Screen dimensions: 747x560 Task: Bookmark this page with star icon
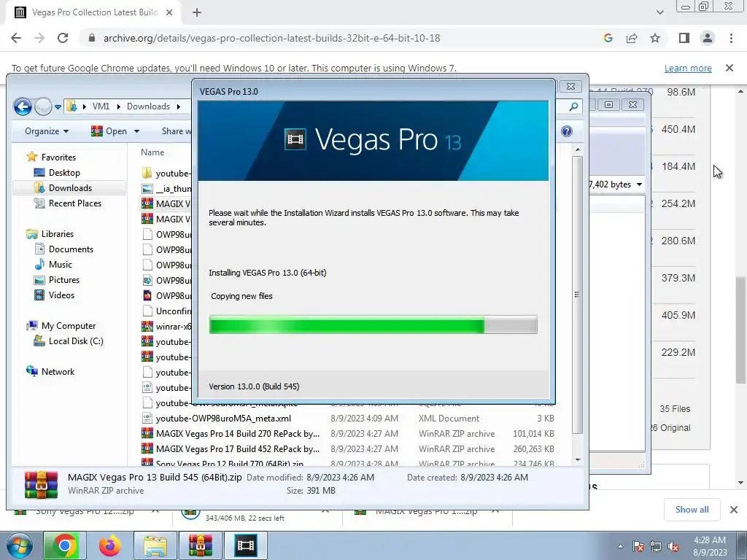(655, 38)
